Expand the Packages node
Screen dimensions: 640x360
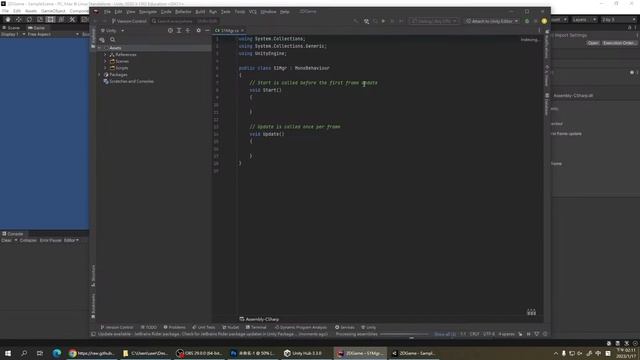pyautogui.click(x=99, y=75)
